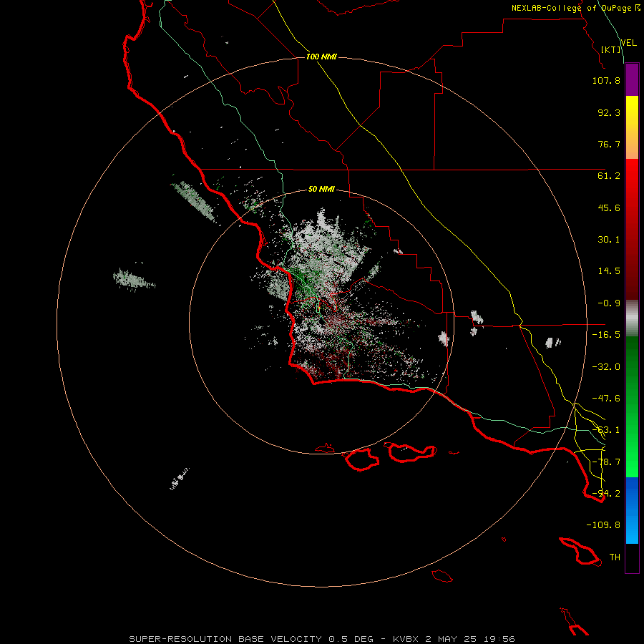Select the -109.8 legend value

(x=603, y=525)
